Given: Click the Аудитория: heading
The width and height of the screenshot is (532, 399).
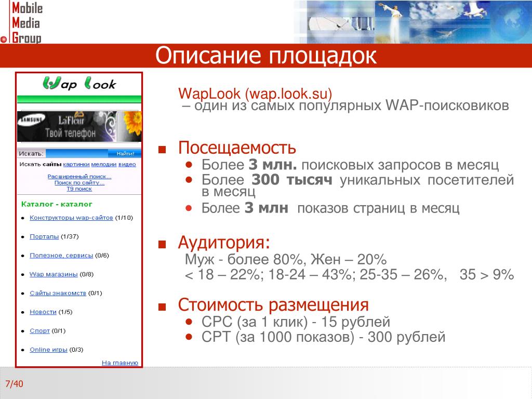Looking at the screenshot, I should point(224,242).
